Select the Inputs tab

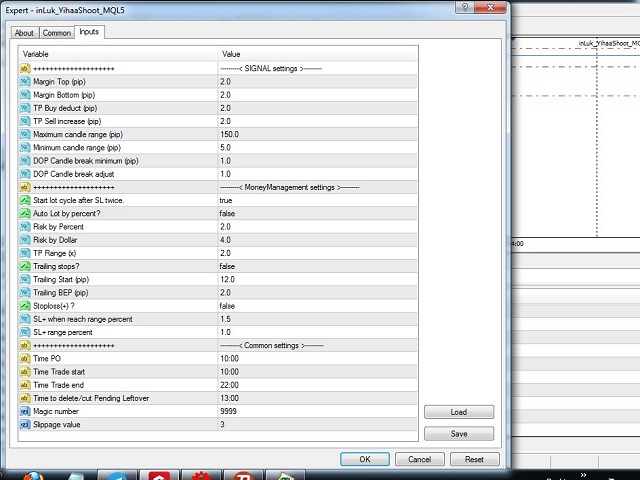pos(89,32)
